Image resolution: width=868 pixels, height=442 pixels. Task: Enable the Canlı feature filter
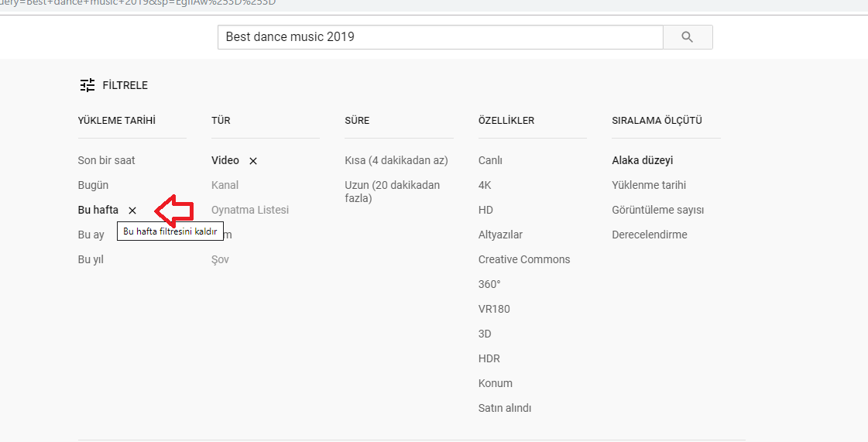tap(490, 160)
